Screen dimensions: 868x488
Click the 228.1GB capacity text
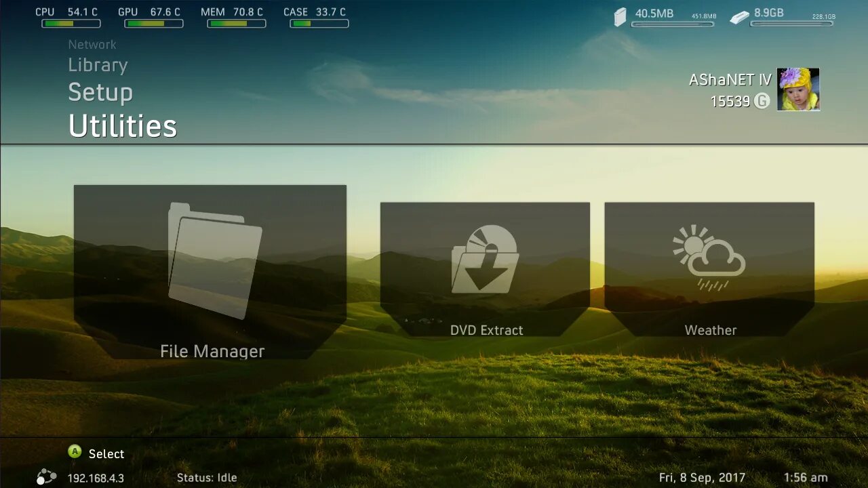point(824,16)
